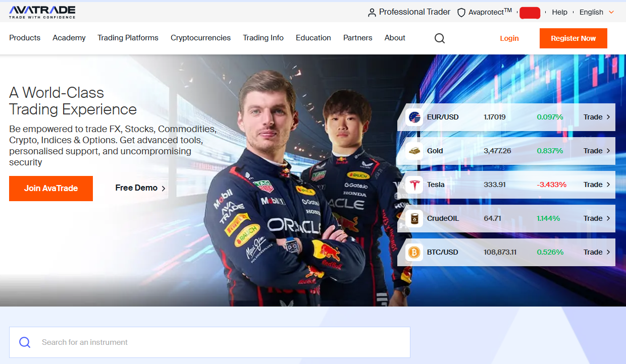
Task: Open the Cryptocurrencies menu
Action: click(x=200, y=38)
